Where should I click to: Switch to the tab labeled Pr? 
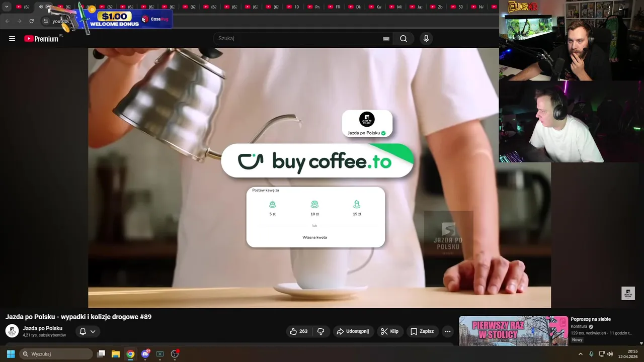(x=313, y=7)
